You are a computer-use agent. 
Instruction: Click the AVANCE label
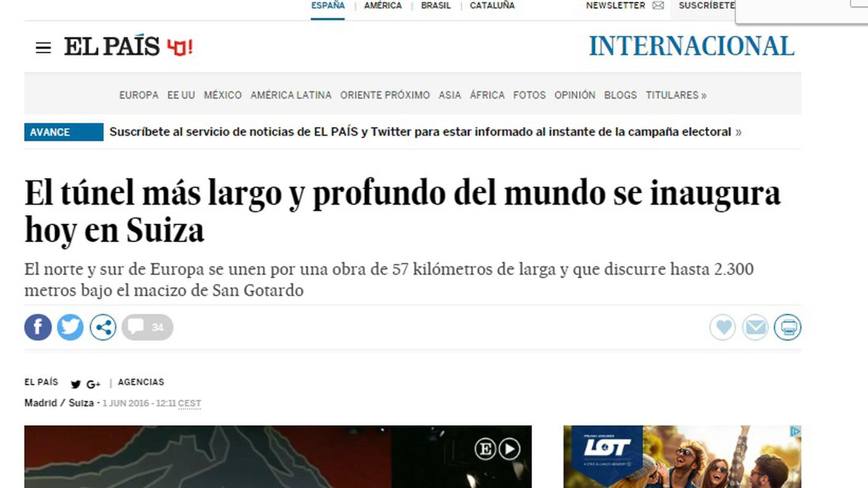(x=63, y=132)
